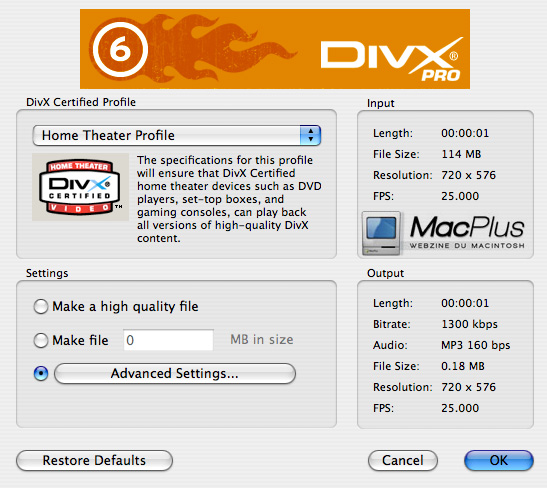Click the MacPlus webzine logo text
This screenshot has height=488, width=547.
tap(467, 232)
